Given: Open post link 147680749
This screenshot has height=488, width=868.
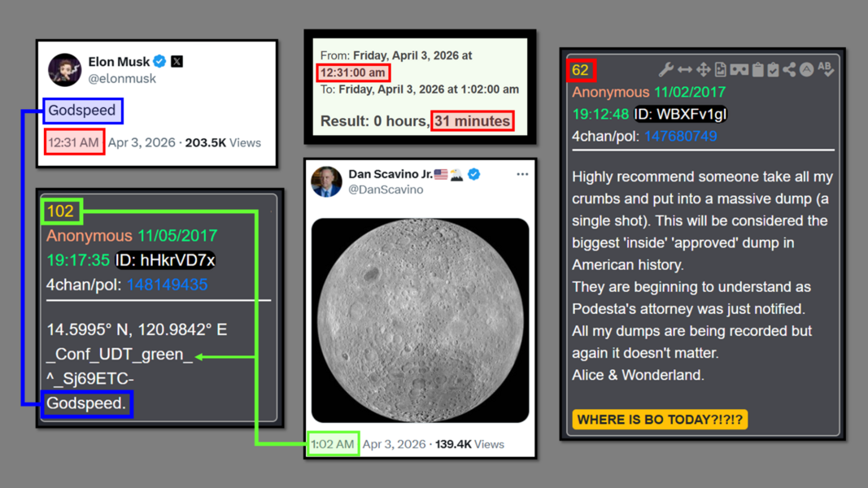Looking at the screenshot, I should coord(680,136).
